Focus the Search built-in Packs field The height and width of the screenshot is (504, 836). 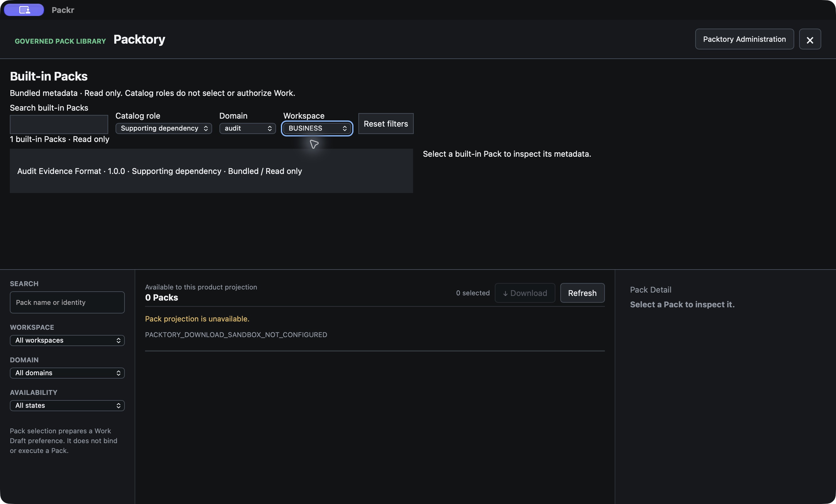(x=59, y=124)
